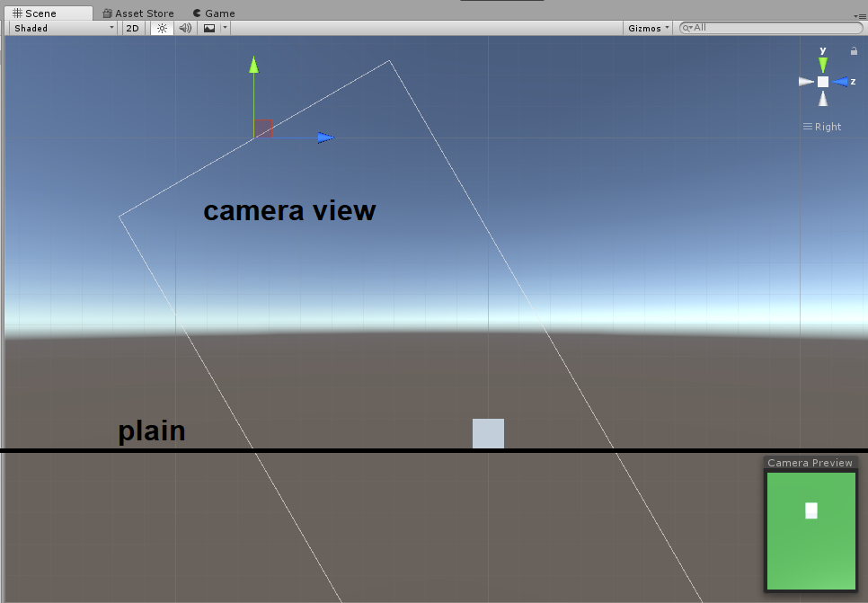Toggle scene view rotation lock
Image resolution: width=868 pixels, height=603 pixels.
854,51
